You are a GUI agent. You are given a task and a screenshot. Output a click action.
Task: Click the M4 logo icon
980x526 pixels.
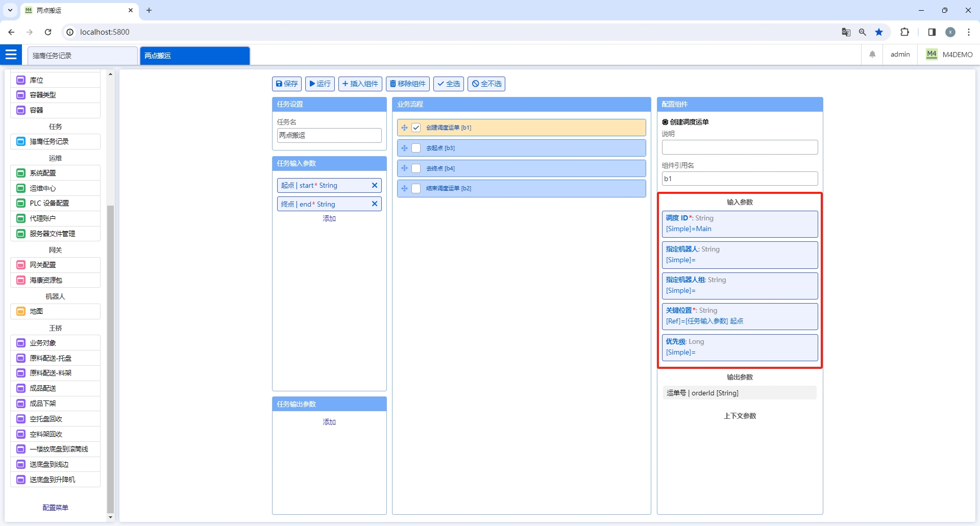[x=932, y=54]
